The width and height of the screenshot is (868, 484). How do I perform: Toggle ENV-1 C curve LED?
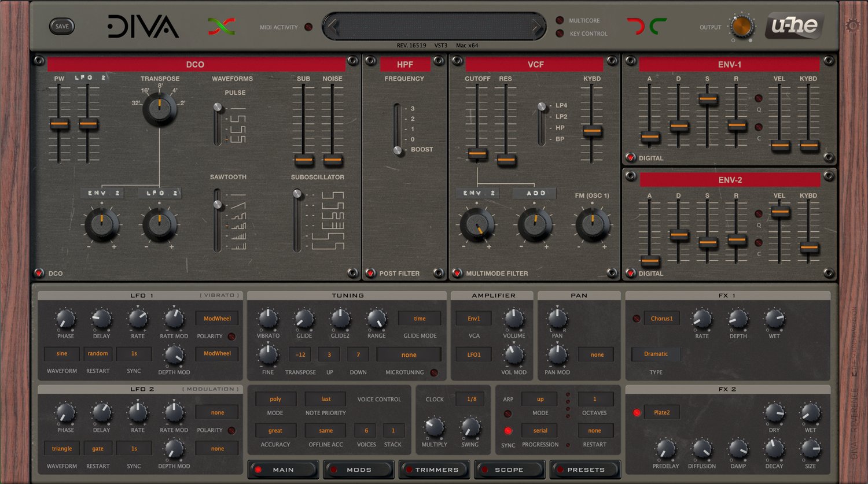[759, 127]
